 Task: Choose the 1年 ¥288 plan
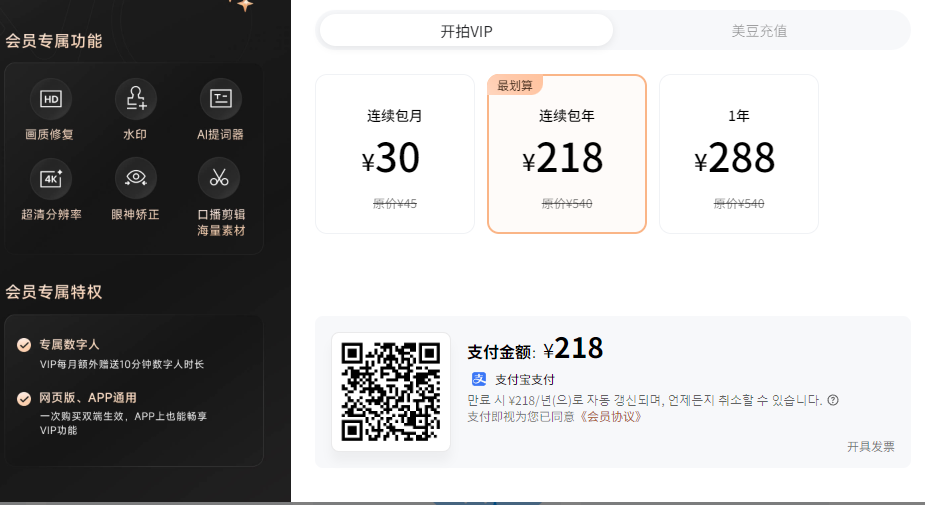(739, 154)
